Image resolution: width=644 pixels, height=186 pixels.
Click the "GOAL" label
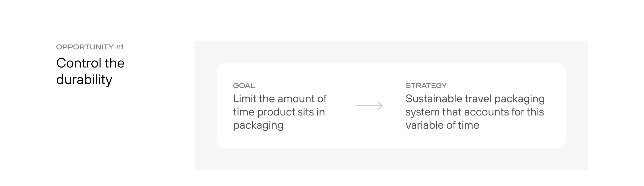(244, 86)
